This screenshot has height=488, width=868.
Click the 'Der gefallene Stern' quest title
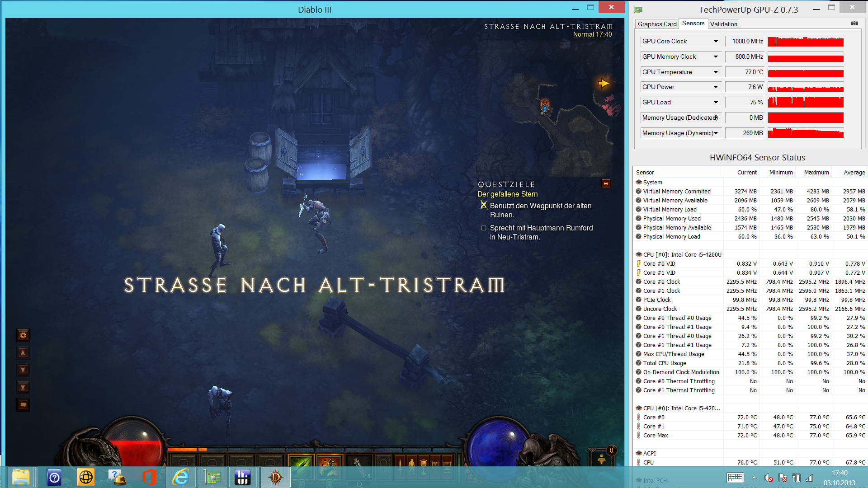pos(507,194)
